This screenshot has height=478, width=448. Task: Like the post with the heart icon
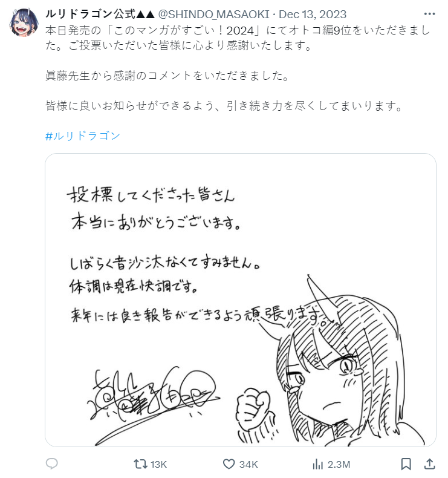tap(229, 464)
